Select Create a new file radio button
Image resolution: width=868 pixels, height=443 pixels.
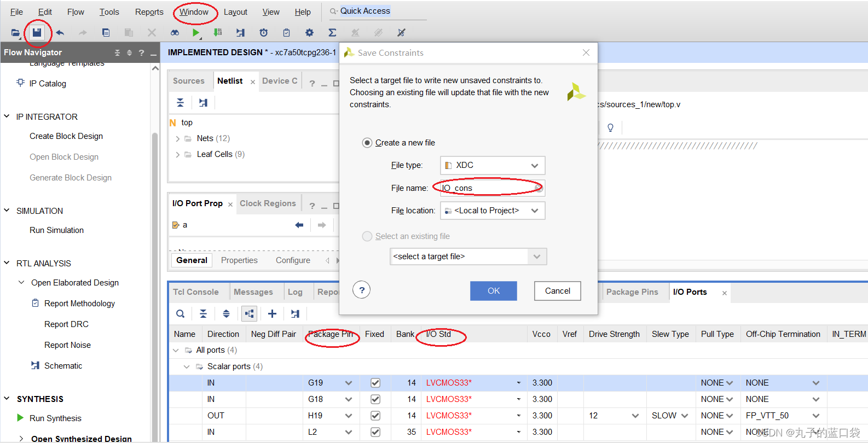pyautogui.click(x=367, y=143)
